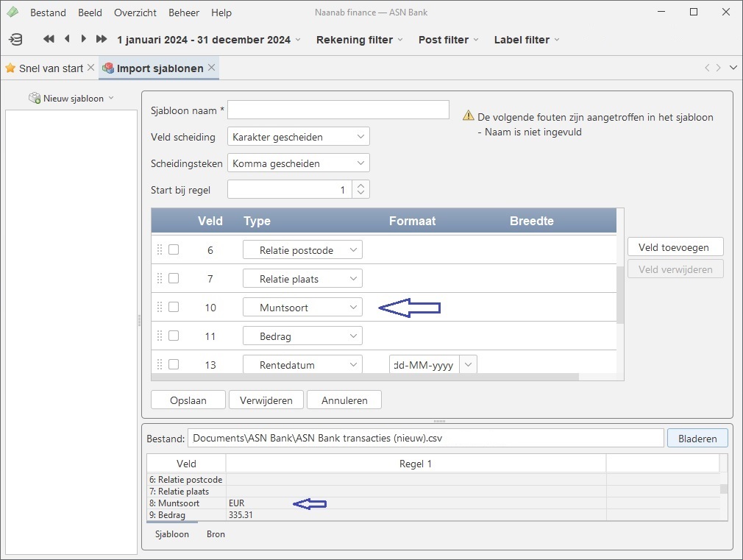Select the checkbox of the Muntsoort row
Image resolution: width=743 pixels, height=560 pixels.
pyautogui.click(x=174, y=307)
